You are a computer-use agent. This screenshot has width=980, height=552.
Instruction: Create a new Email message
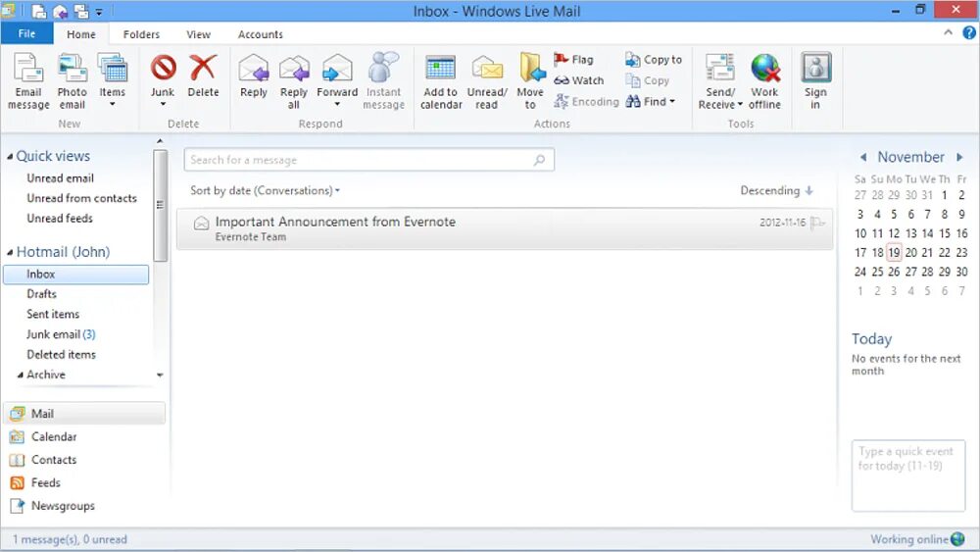[28, 81]
